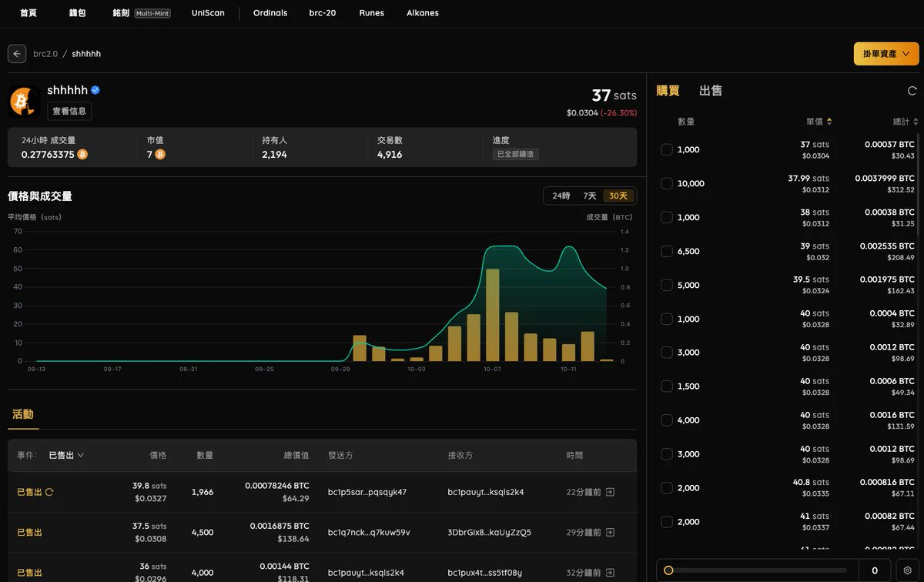Open the Alkanes section
The image size is (924, 582).
click(423, 13)
